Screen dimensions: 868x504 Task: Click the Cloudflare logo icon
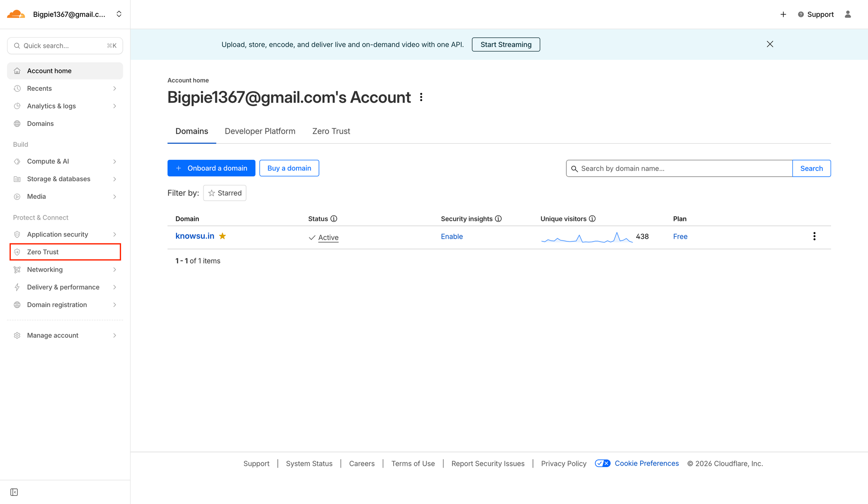coord(16,14)
